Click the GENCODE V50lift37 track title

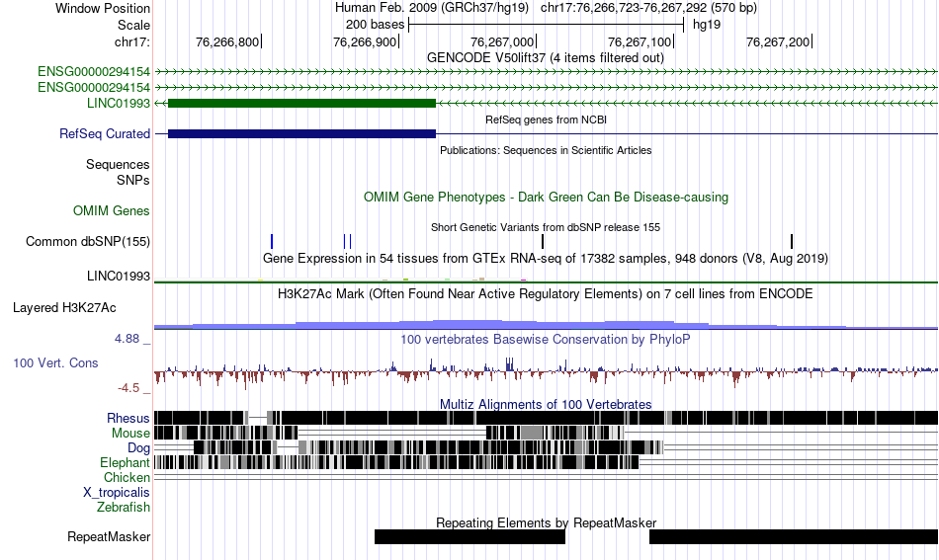tap(545, 58)
